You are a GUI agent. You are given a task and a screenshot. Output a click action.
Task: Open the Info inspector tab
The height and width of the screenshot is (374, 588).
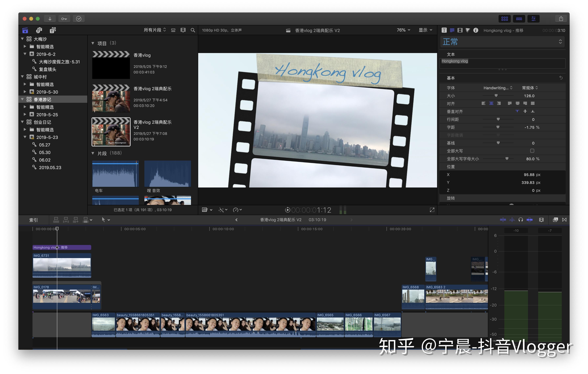(x=476, y=30)
